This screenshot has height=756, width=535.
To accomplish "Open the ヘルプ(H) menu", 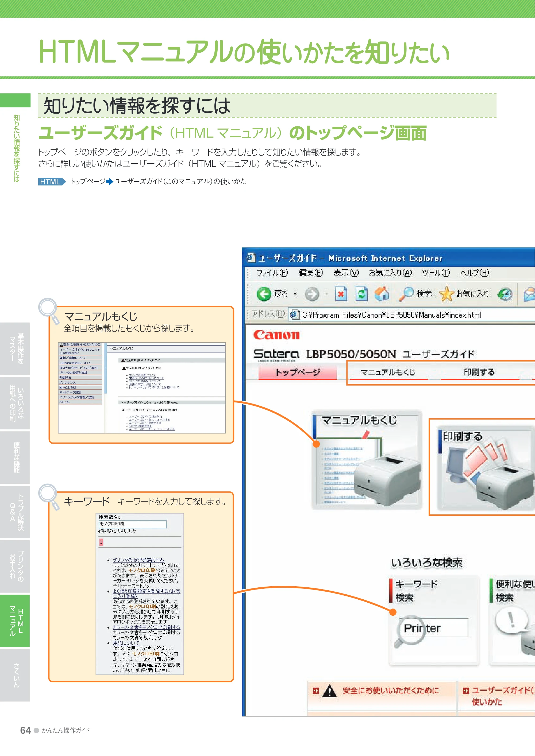I will click(474, 273).
